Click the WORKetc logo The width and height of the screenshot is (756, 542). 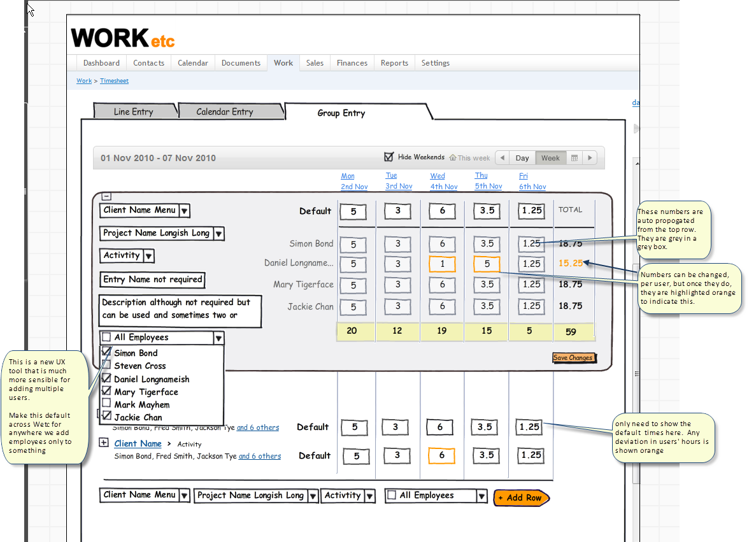(123, 38)
